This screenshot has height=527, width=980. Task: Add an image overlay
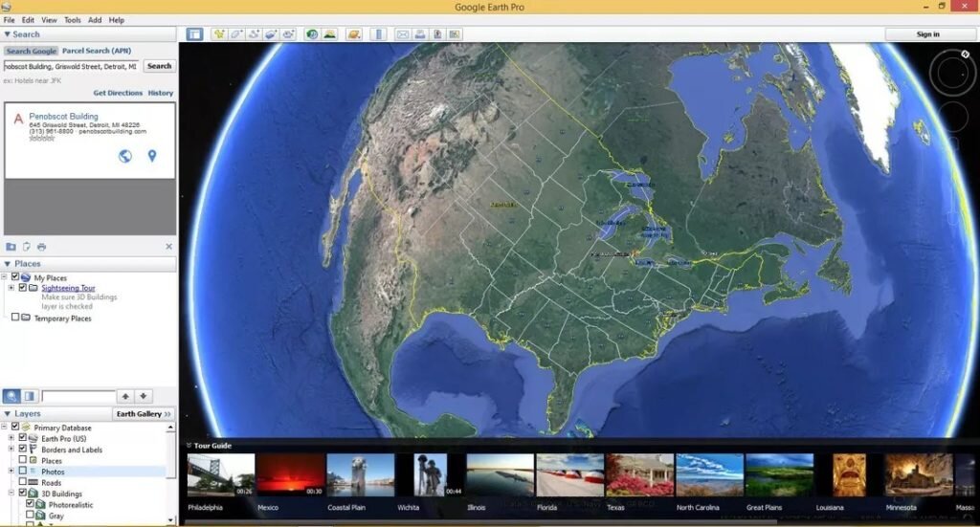pos(271,34)
